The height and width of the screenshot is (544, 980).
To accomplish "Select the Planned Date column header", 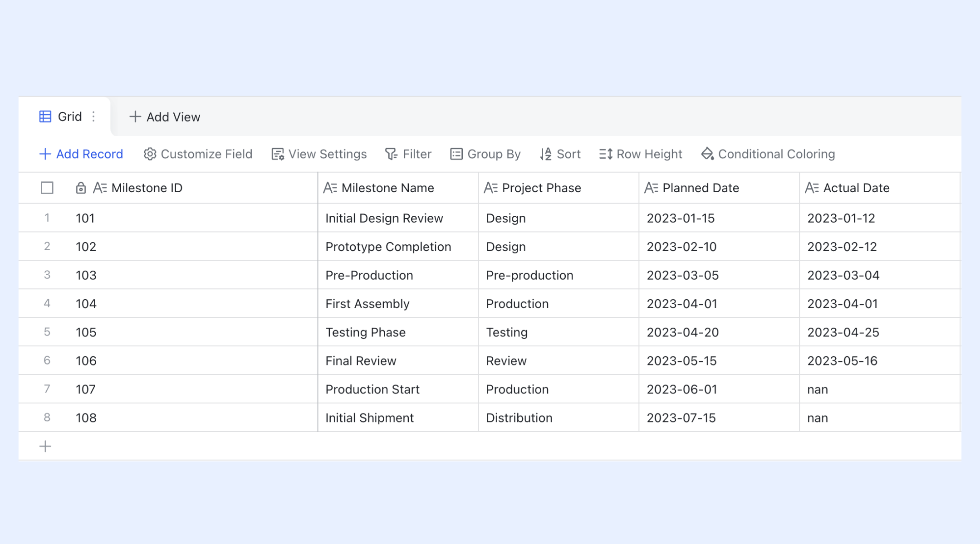I will point(720,188).
